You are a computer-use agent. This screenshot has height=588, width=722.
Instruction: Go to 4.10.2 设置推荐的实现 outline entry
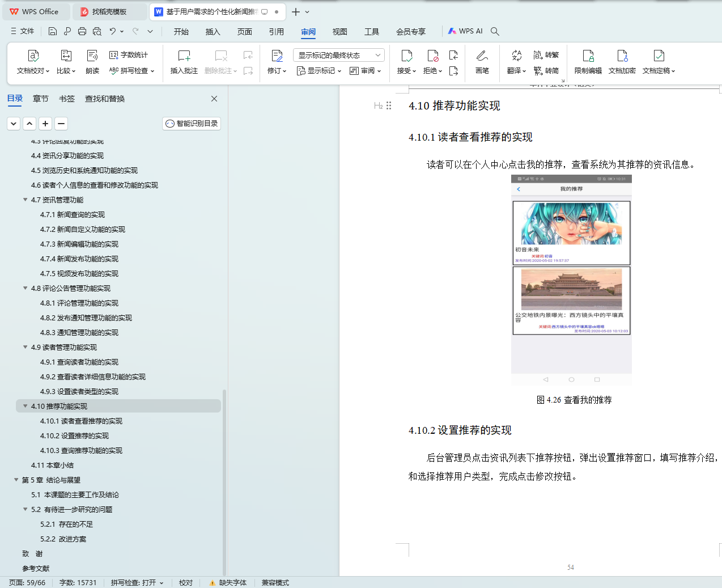[x=74, y=435]
